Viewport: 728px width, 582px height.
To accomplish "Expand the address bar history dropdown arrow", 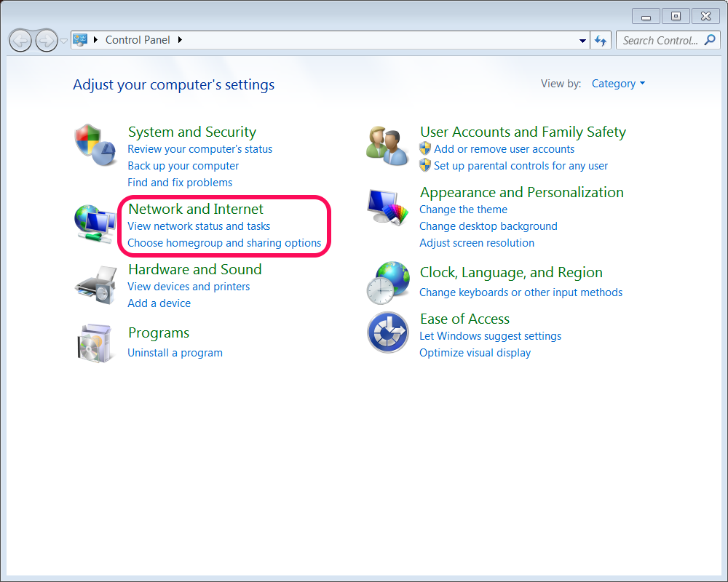I will pos(582,41).
